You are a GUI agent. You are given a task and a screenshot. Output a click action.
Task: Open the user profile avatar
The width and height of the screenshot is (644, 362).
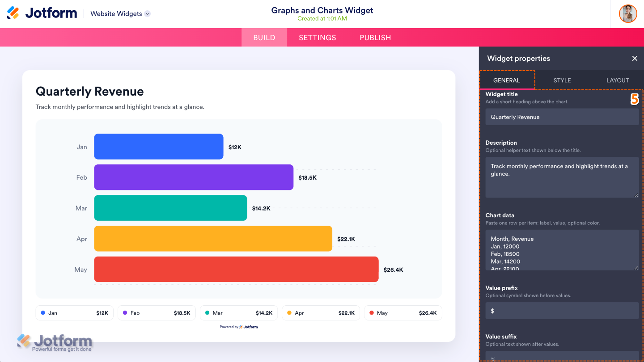(628, 14)
